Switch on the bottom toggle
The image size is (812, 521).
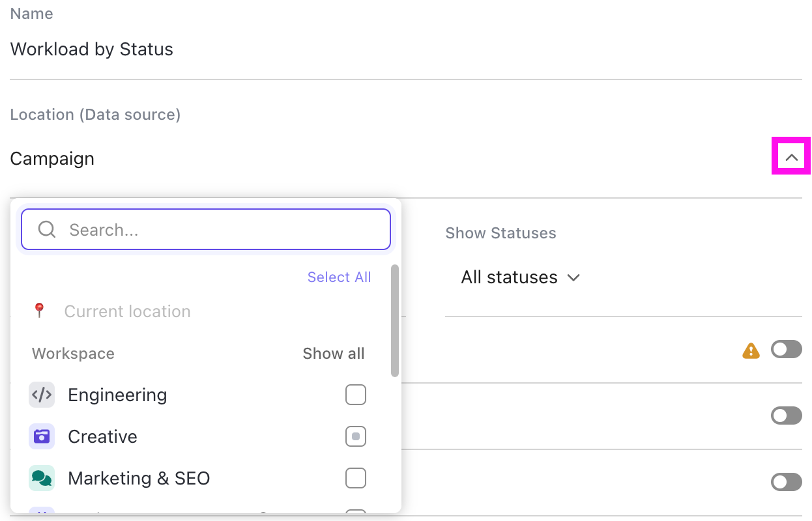point(787,482)
